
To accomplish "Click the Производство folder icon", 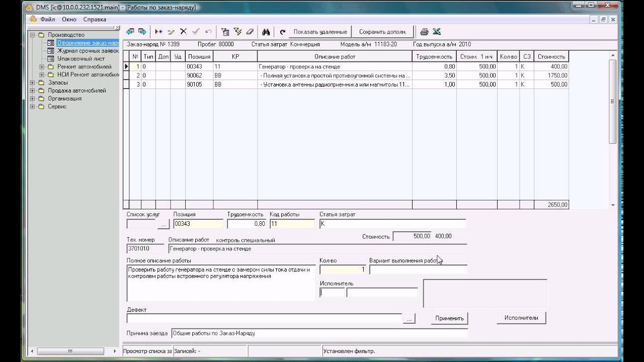I will click(42, 35).
